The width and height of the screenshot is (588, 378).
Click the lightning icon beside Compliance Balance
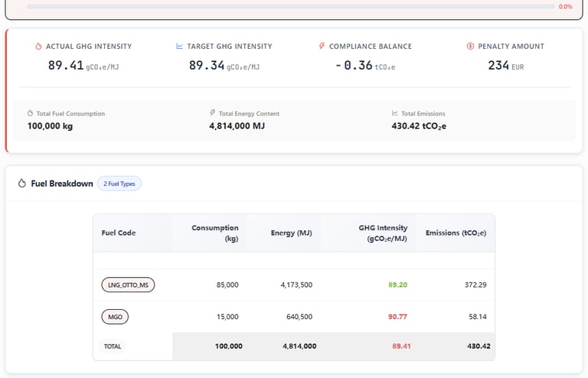(322, 47)
